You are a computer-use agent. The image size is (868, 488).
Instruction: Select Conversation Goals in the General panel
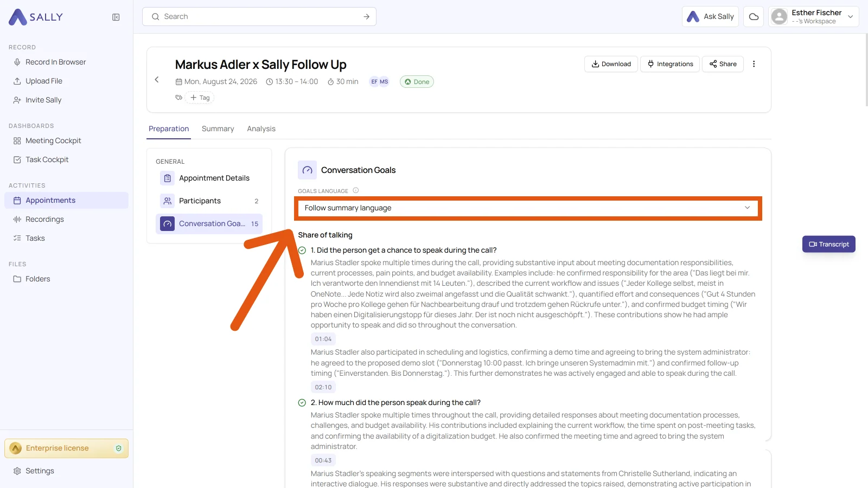coord(209,224)
